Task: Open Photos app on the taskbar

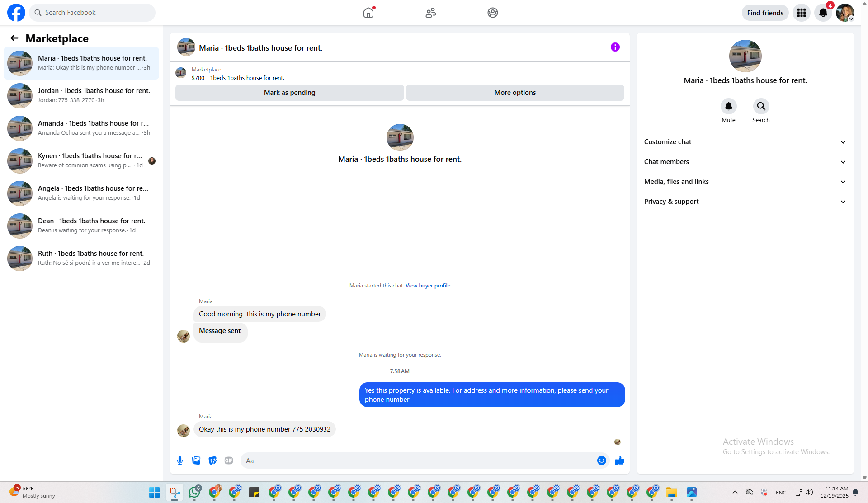Action: tap(692, 492)
